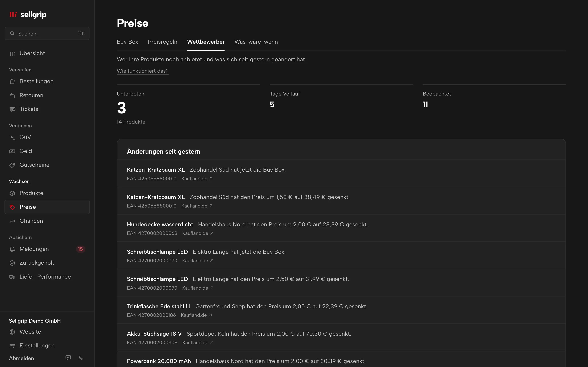The height and width of the screenshot is (367, 588).
Task: Open the Preisregeln tab
Action: tap(163, 42)
